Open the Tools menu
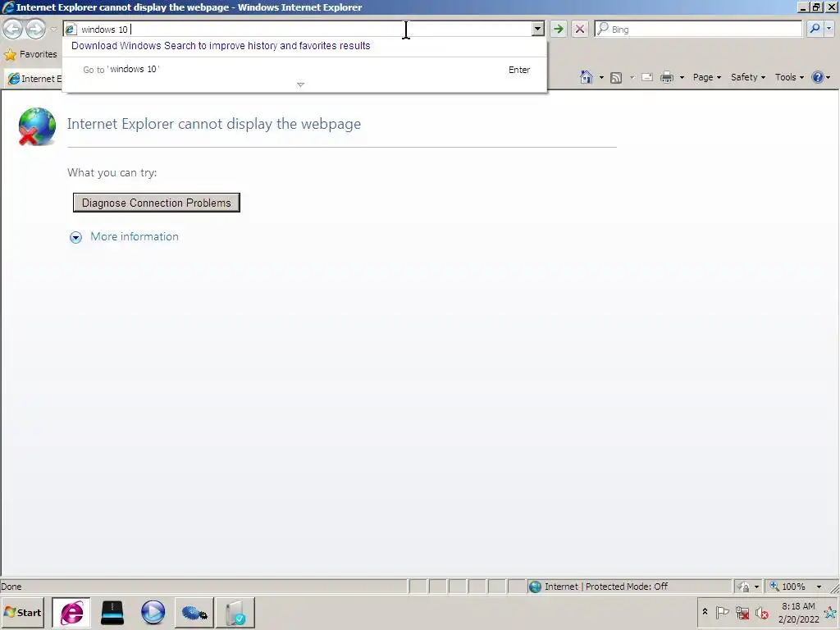The width and height of the screenshot is (840, 630). click(789, 77)
